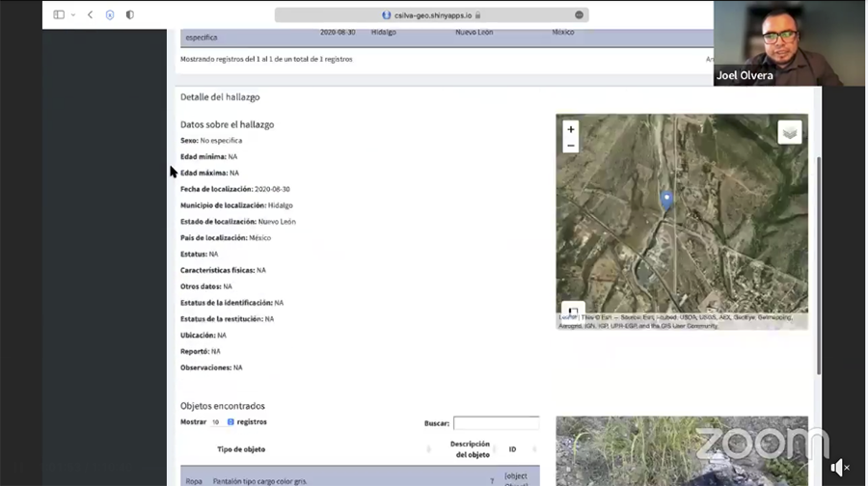The width and height of the screenshot is (868, 486).
Task: Select the 'Observaciones: NA' line
Action: [211, 367]
